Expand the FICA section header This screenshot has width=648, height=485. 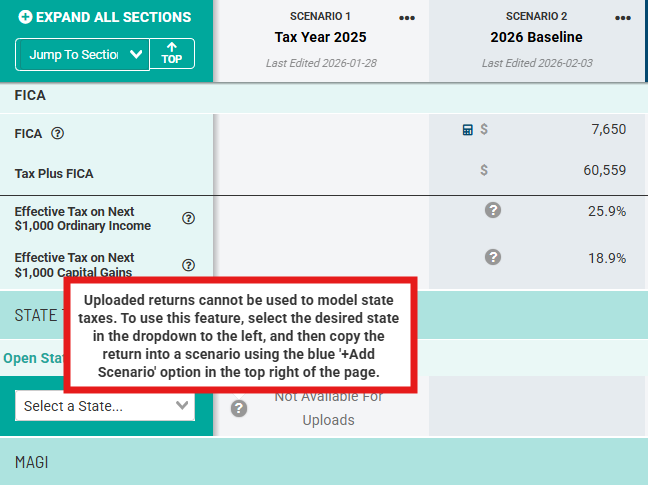click(x=31, y=96)
